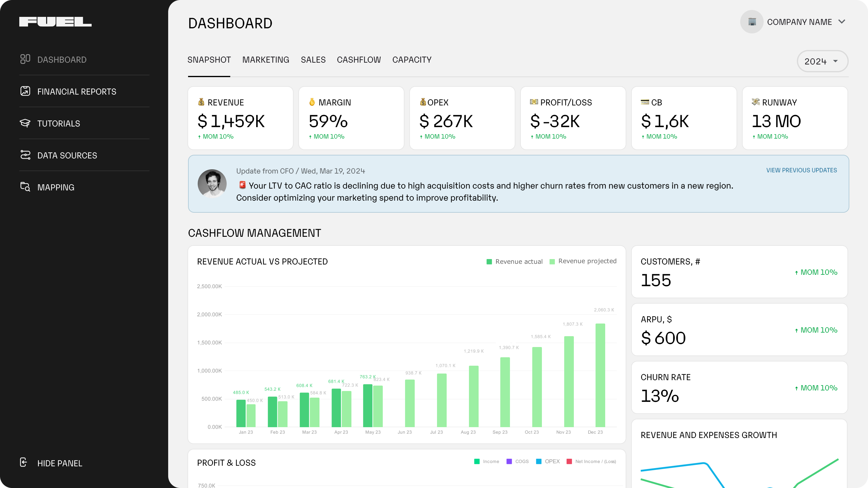Image resolution: width=868 pixels, height=488 pixels.
Task: Select the Capacity tab
Action: tap(412, 60)
